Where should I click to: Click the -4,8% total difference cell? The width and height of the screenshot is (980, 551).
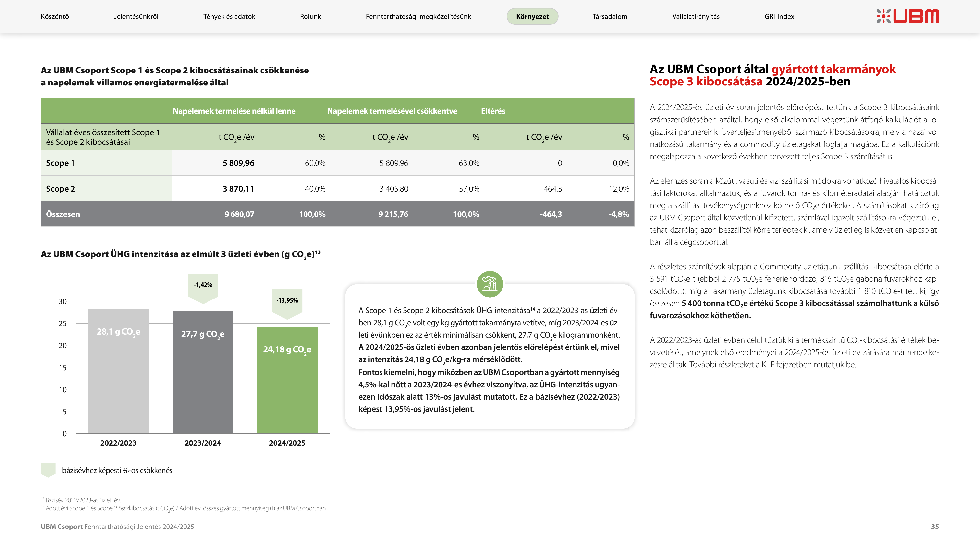pos(619,214)
